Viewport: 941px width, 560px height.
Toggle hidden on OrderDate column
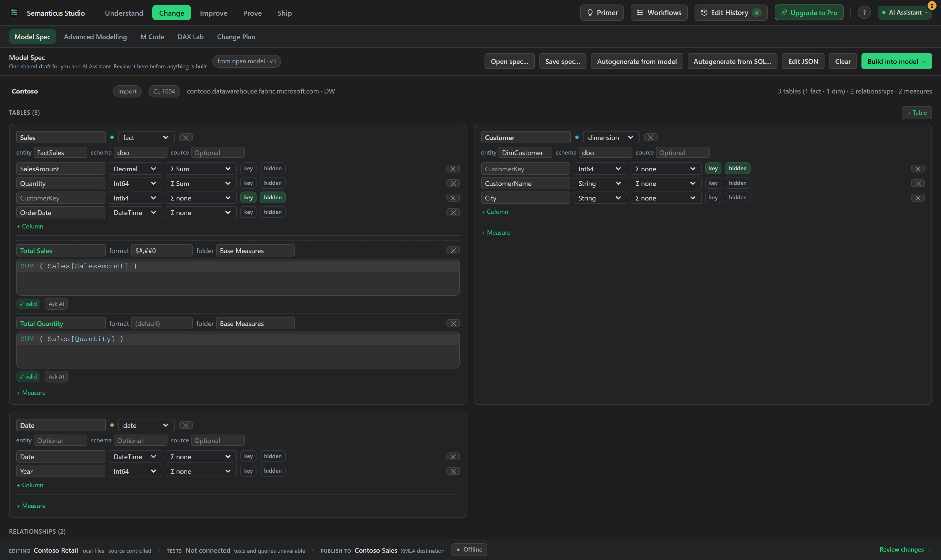272,212
